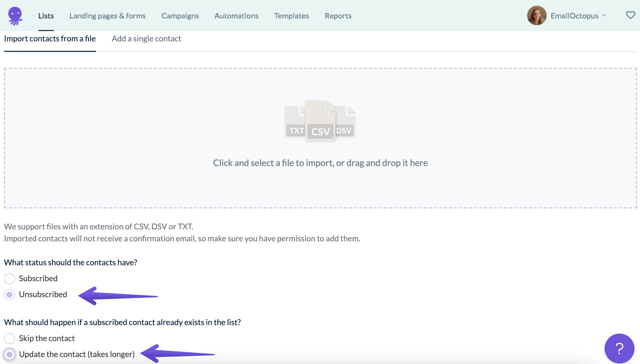Select the Unsubscribed status radio button

[x=9, y=294]
